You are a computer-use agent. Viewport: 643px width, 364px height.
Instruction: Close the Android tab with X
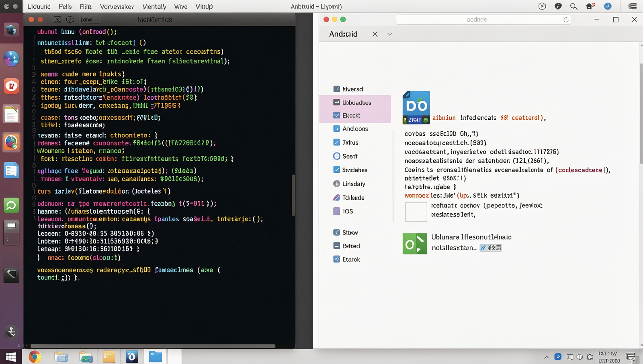375,34
